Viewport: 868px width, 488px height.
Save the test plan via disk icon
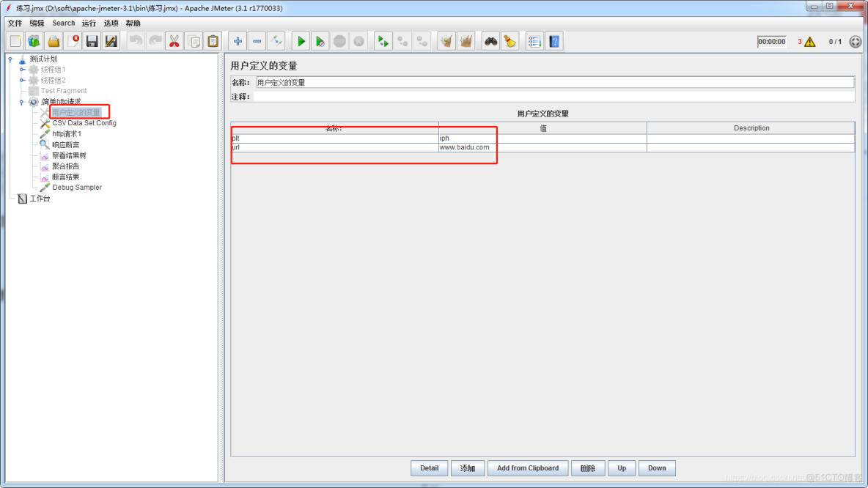tap(92, 40)
